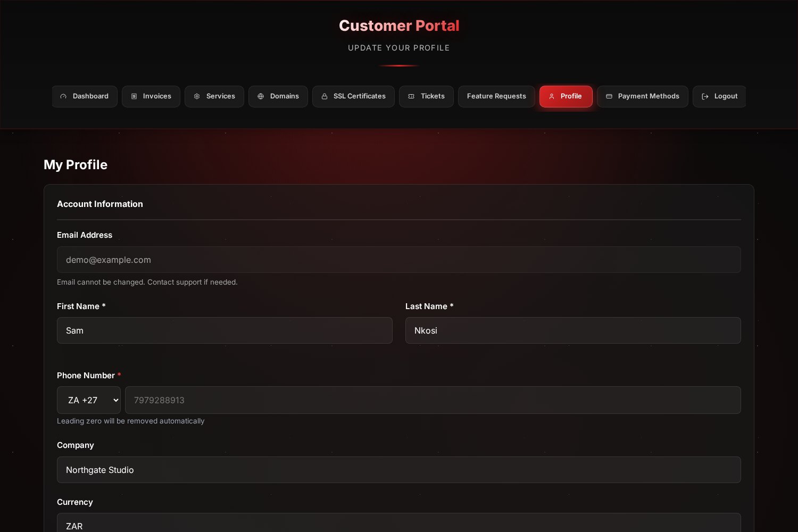Click the Logout label

(726, 96)
